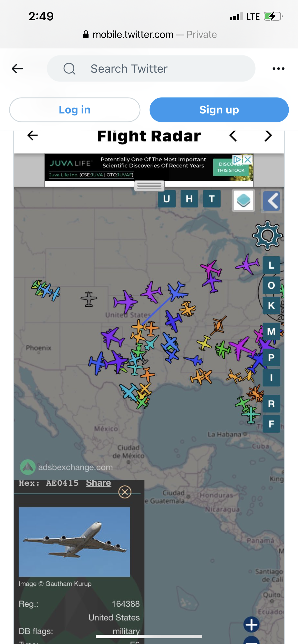Open the map layers selector
298x644 pixels.
pos(243,201)
